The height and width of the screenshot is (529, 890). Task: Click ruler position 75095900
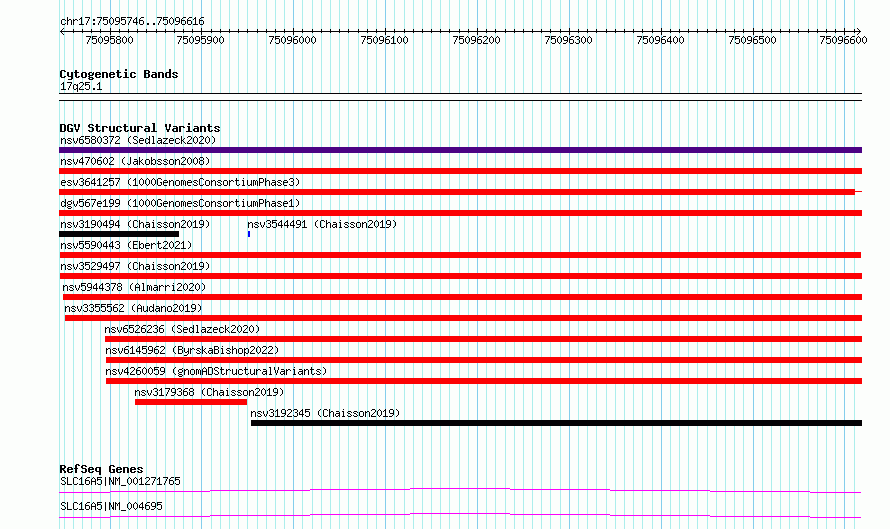pyautogui.click(x=200, y=40)
